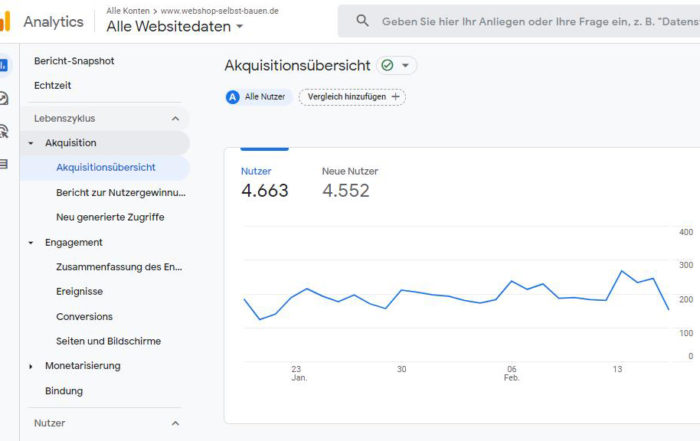Collapse the Engagement tree group
Image resolution: width=700 pixels, height=441 pixels.
point(30,243)
